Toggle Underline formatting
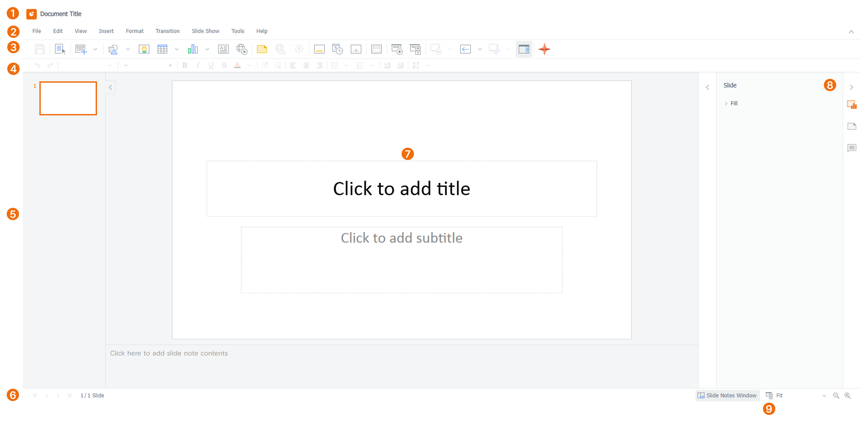Viewport: 868px width, 422px height. click(211, 65)
